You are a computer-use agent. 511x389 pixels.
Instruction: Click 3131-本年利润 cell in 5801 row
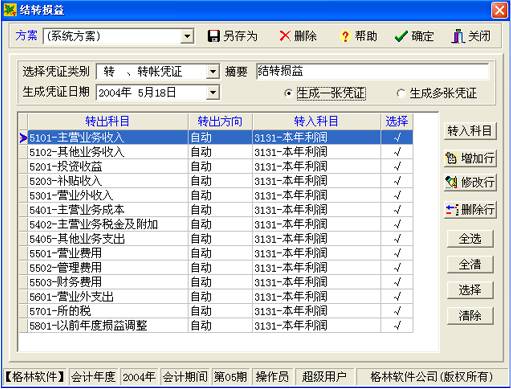(x=316, y=325)
